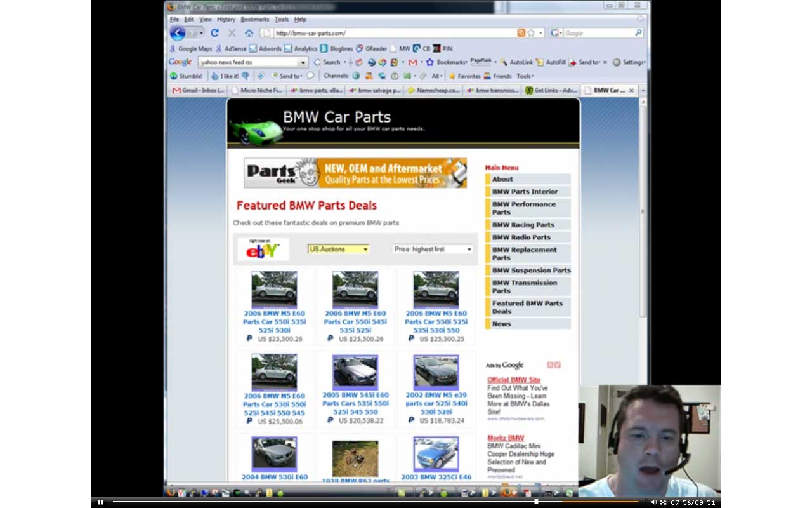This screenshot has width=812, height=508.
Task: Expand the Google Toolbar Send to menu
Action: [x=585, y=62]
